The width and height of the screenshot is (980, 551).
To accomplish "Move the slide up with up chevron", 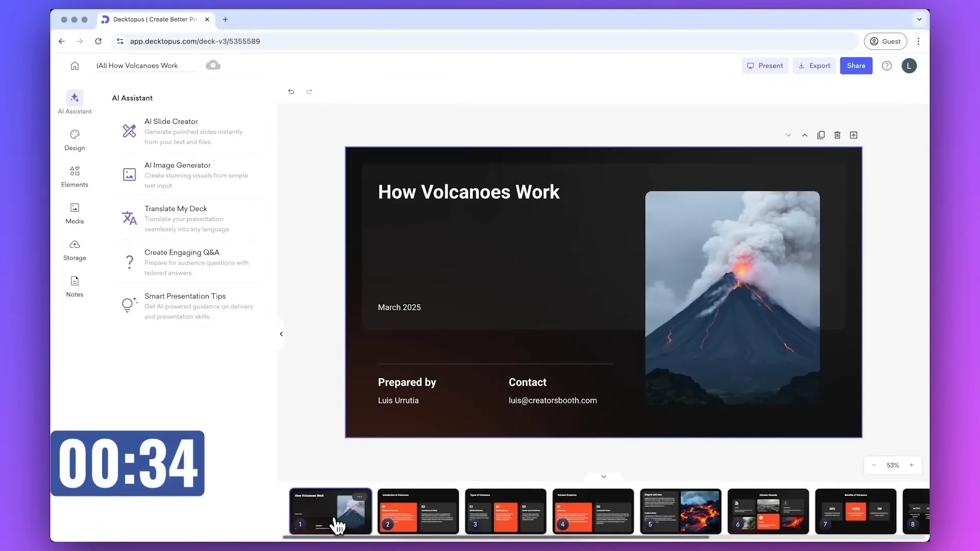I will coord(804,135).
